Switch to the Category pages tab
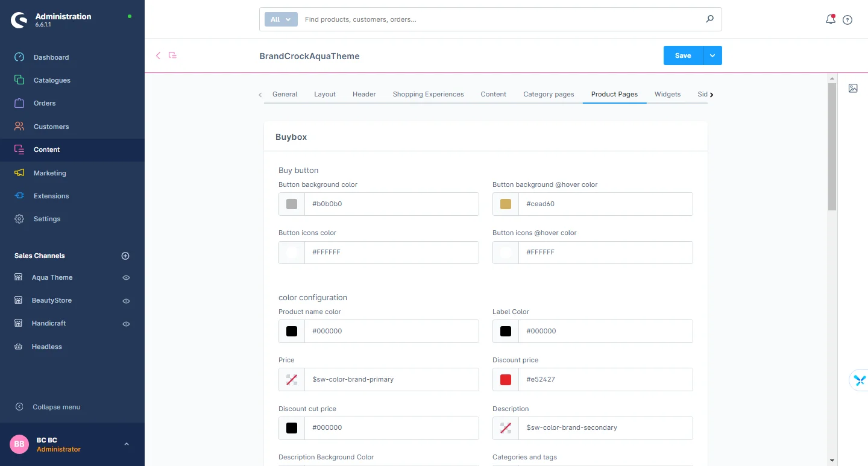Viewport: 868px width, 466px height. click(549, 94)
